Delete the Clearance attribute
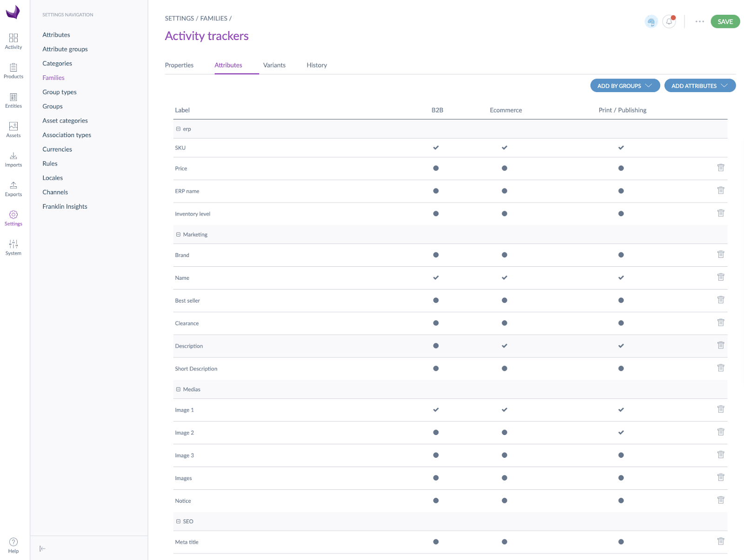The width and height of the screenshot is (744, 560). (721, 323)
